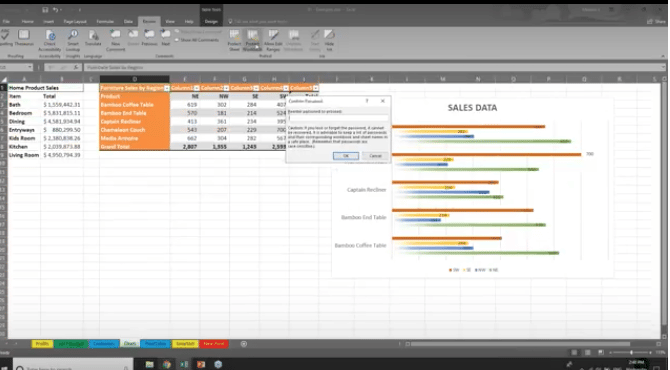Expand the Name Box dropdown
Viewport: 670px width, 370px height.
click(29, 67)
